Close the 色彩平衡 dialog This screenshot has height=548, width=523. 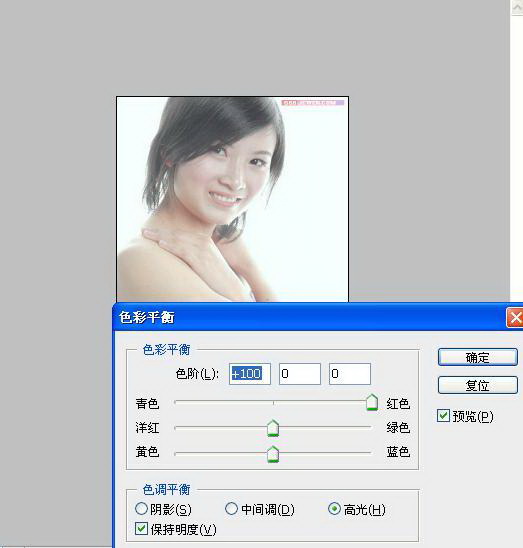pyautogui.click(x=515, y=318)
